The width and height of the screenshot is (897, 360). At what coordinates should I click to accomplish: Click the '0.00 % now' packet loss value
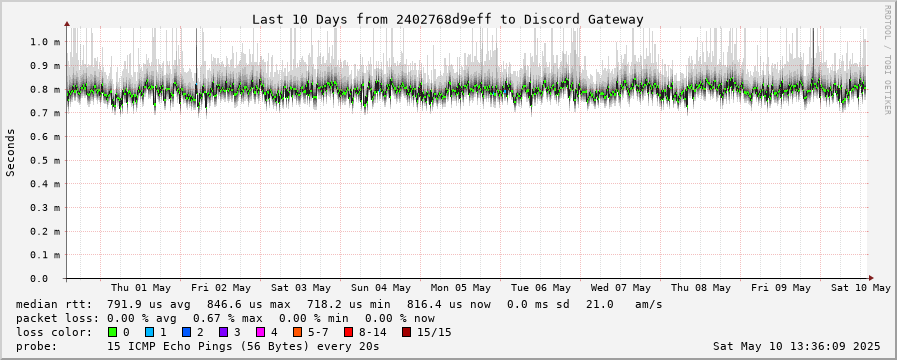click(x=400, y=318)
